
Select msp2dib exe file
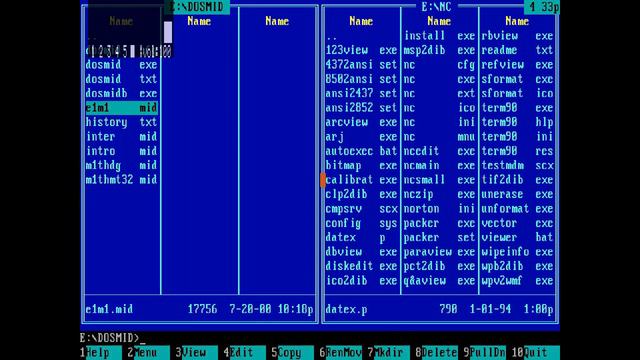coord(440,50)
